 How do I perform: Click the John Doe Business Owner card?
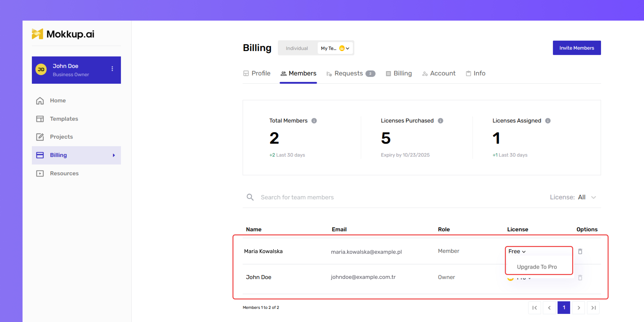(76, 70)
